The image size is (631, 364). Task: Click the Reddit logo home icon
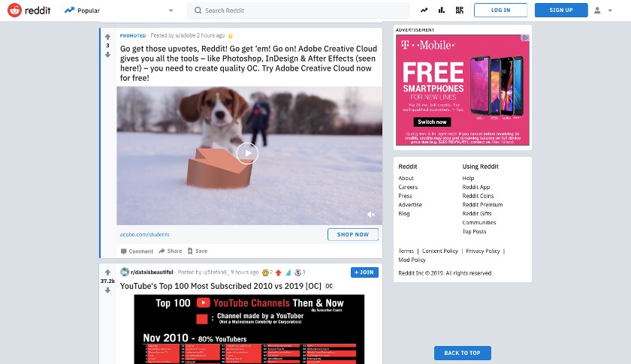[x=14, y=10]
